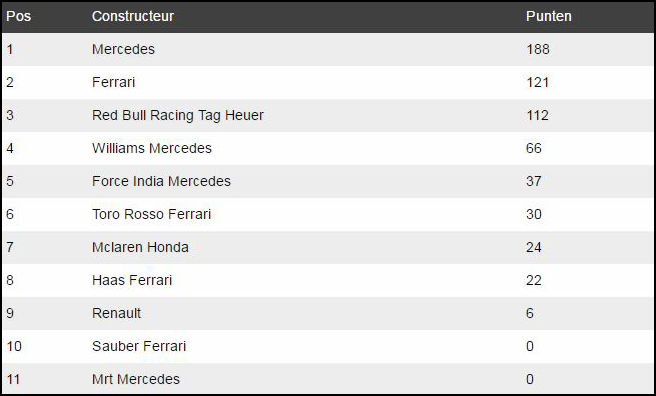Click the Constructeur column header
Viewport: 656px width, 396px height.
tap(133, 16)
